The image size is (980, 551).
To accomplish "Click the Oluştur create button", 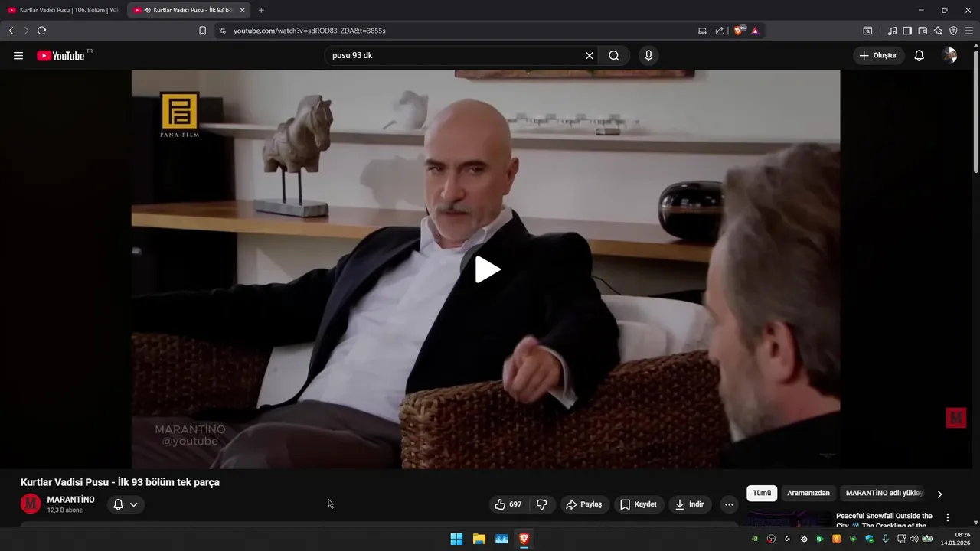I will [x=878, y=56].
